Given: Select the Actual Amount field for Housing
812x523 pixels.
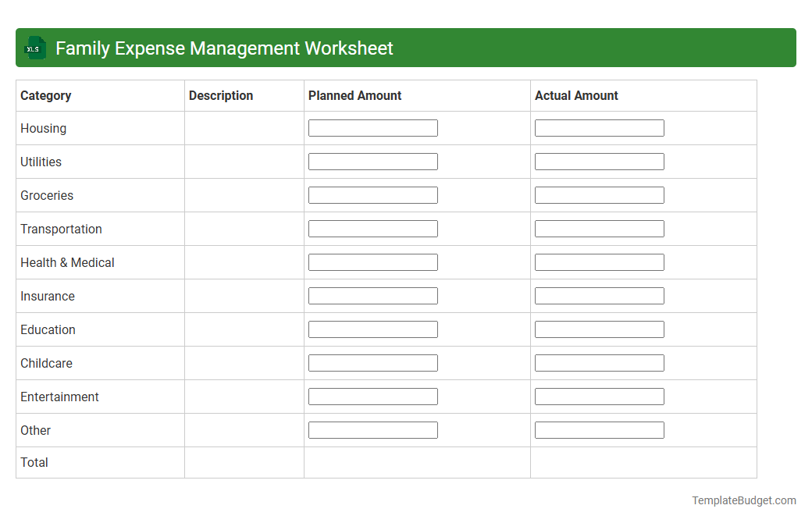Looking at the screenshot, I should (x=599, y=127).
